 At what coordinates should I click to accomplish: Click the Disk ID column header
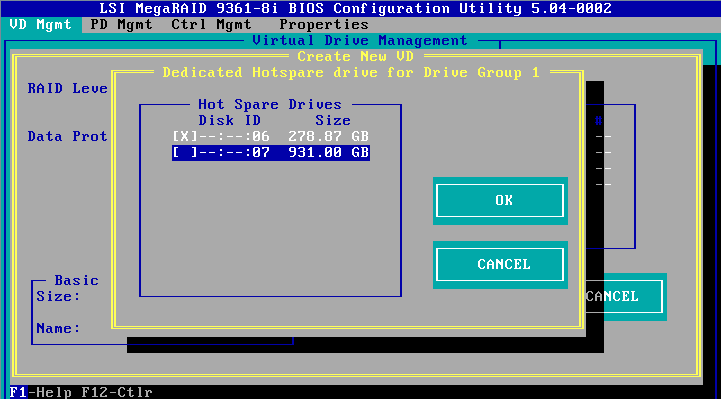229,120
